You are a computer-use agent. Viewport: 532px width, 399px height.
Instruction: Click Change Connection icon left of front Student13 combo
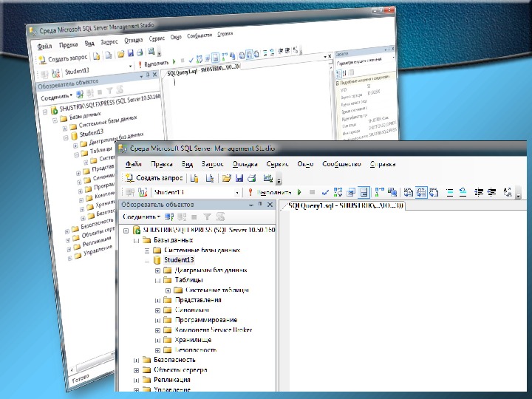pyautogui.click(x=143, y=192)
